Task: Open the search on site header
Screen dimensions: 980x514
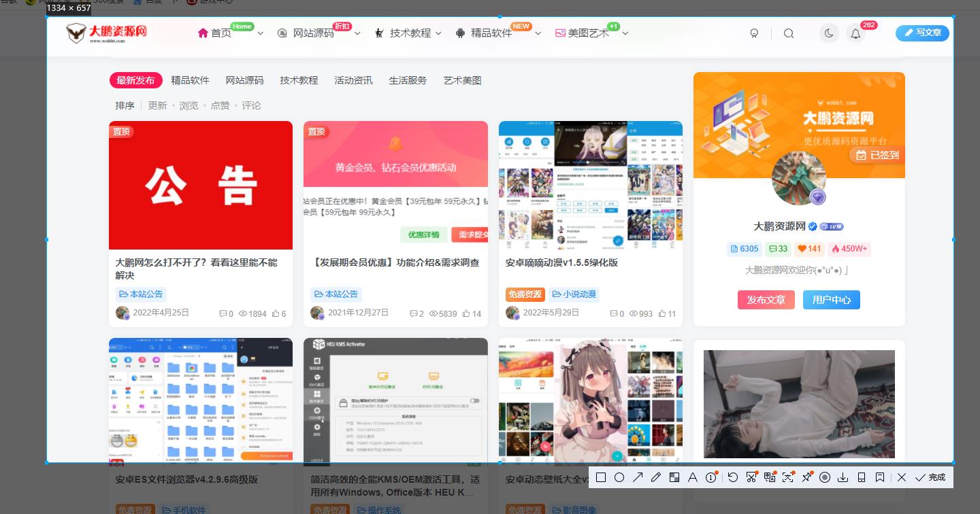Action: (789, 33)
